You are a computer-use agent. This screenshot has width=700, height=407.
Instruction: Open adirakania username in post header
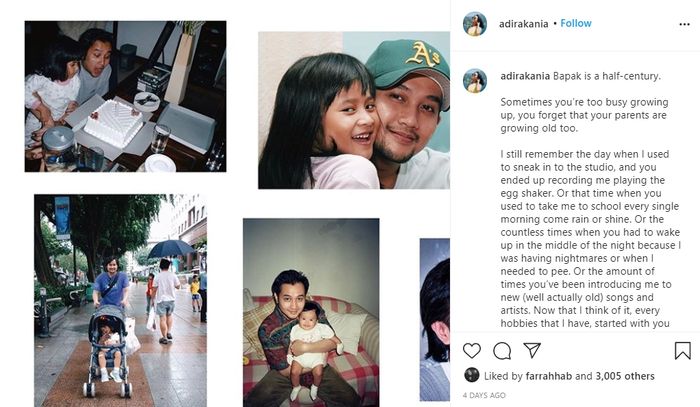(x=523, y=24)
